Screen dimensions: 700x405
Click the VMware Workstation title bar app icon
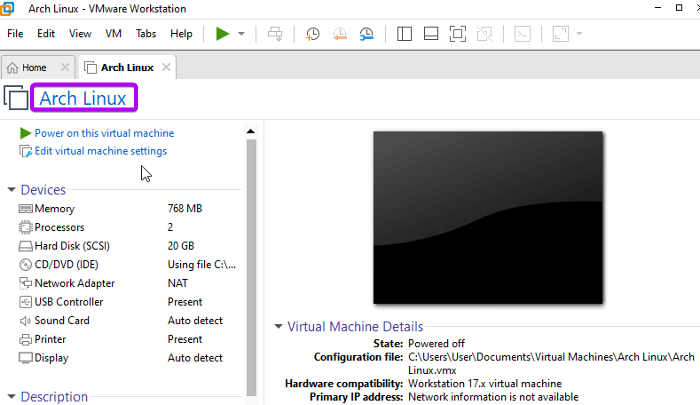tap(7, 8)
